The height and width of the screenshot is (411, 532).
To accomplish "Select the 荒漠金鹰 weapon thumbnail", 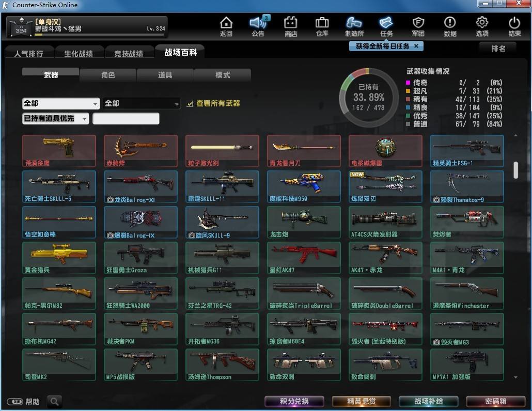I will pyautogui.click(x=59, y=151).
